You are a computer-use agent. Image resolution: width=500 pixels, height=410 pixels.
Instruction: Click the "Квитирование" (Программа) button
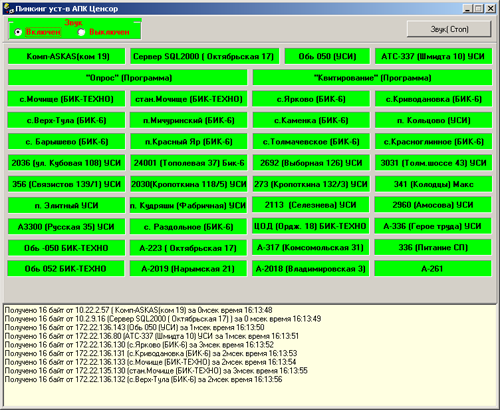click(x=372, y=78)
